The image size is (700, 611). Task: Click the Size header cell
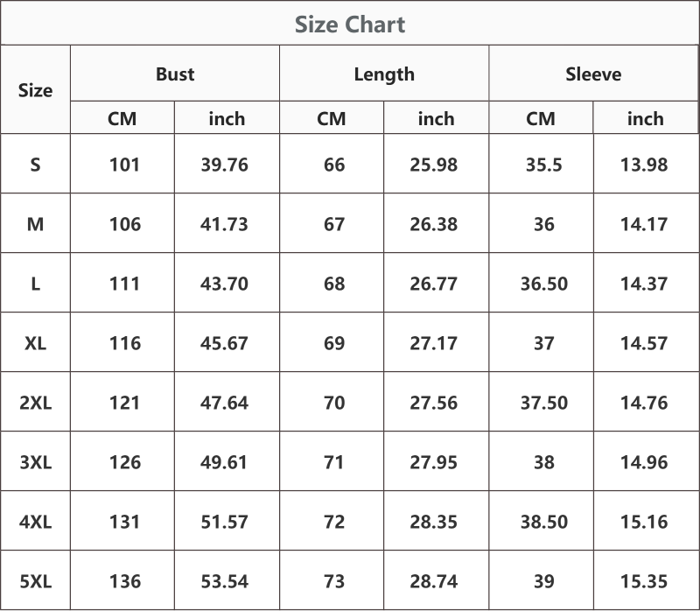point(35,90)
